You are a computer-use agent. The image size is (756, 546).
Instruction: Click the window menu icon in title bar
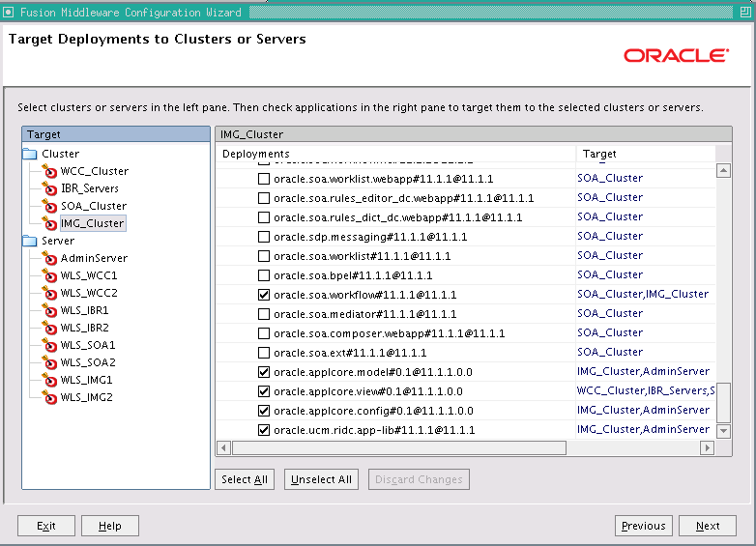point(8,12)
